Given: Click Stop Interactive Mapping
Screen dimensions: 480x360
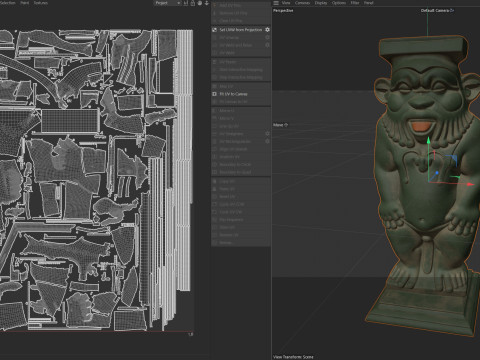Looking at the screenshot, I should (241, 77).
